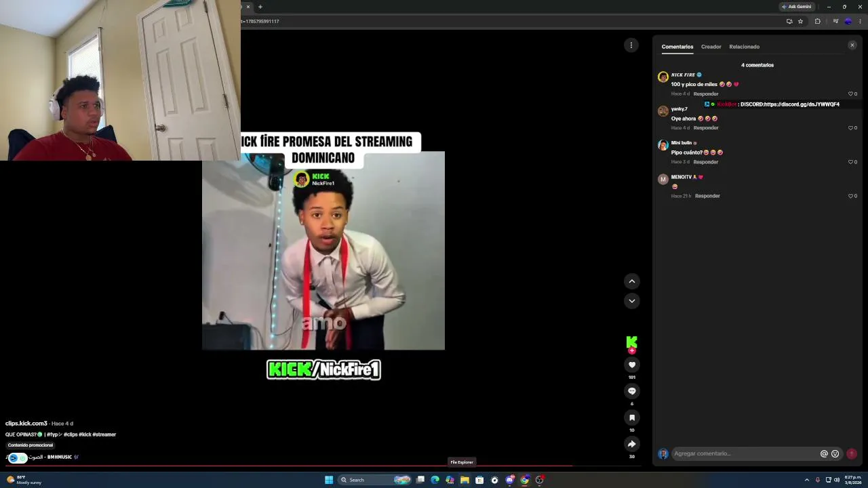The image size is (868, 488).
Task: Open the browser profile avatar
Action: [848, 21]
